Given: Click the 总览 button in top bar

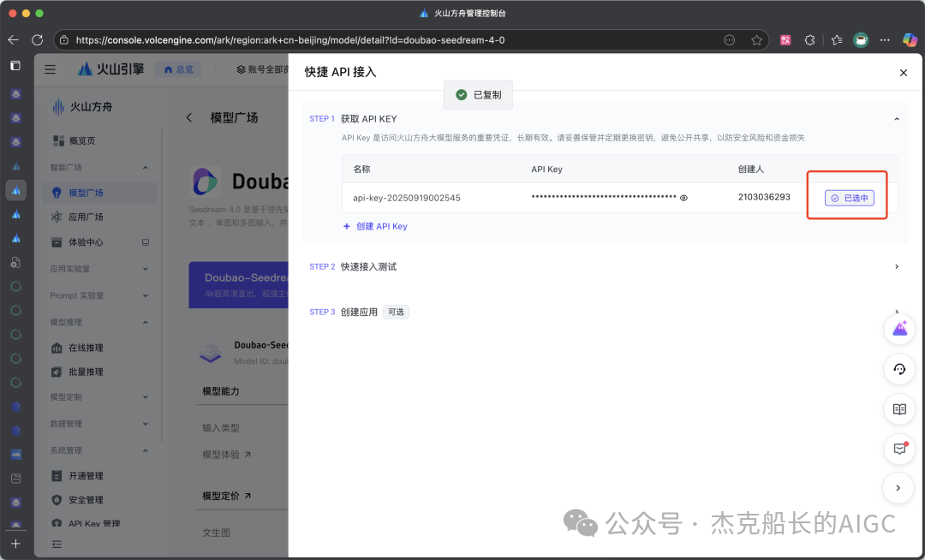Looking at the screenshot, I should (178, 69).
